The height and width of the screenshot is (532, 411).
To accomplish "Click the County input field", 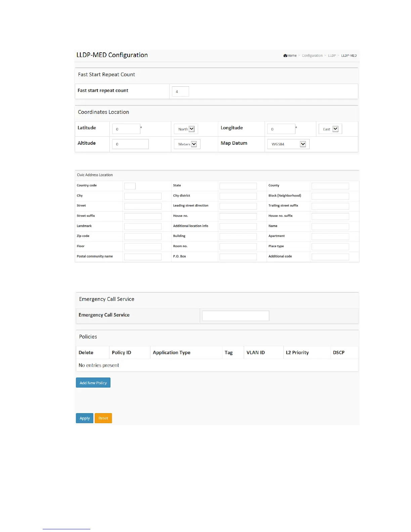I will (x=330, y=186).
